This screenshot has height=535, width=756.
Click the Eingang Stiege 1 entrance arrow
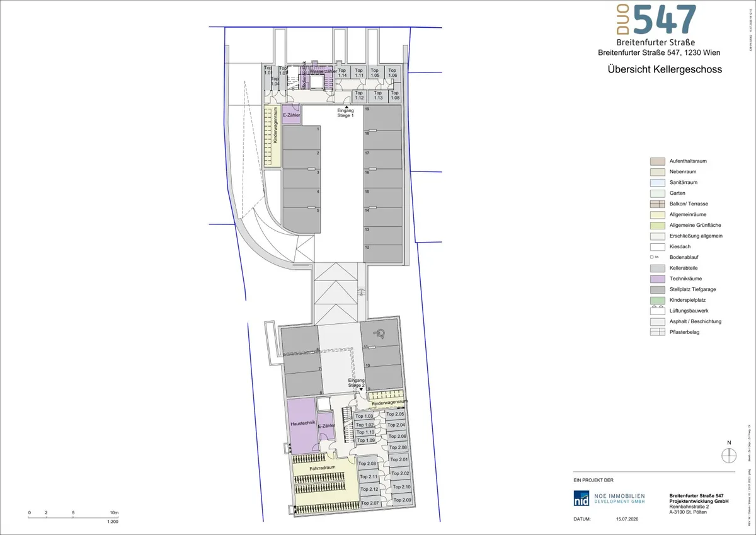pyautogui.click(x=349, y=106)
